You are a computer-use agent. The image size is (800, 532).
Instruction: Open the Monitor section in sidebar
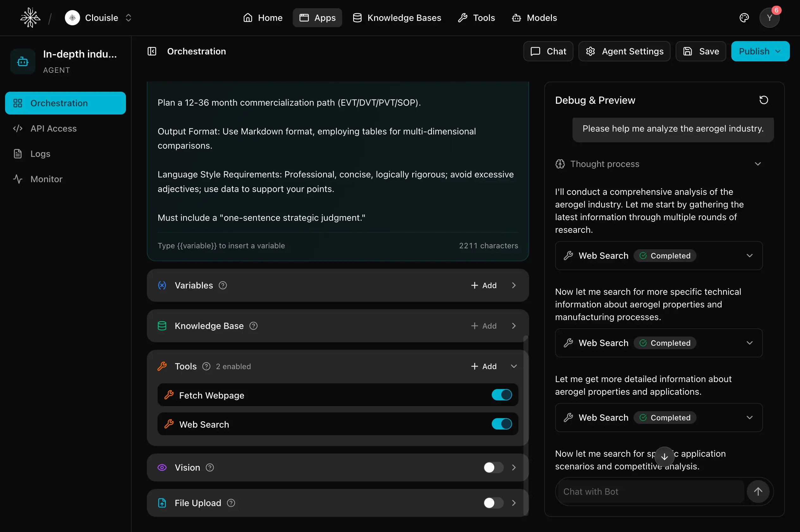46,179
